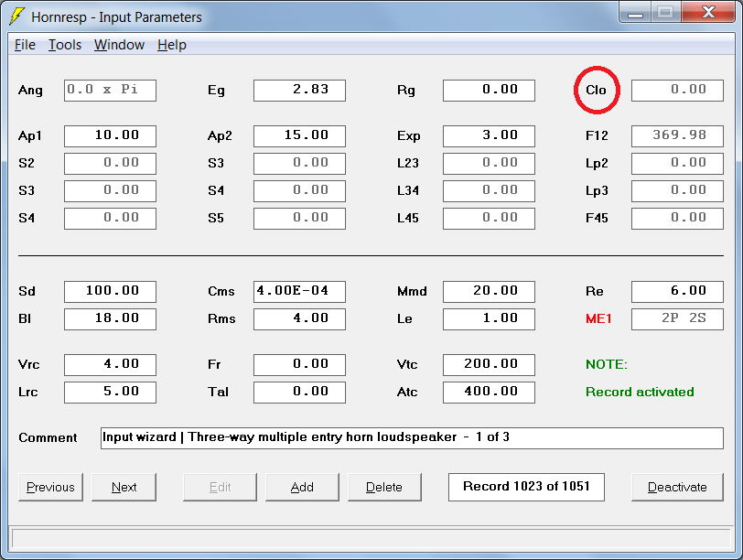Delete the current record

[384, 487]
